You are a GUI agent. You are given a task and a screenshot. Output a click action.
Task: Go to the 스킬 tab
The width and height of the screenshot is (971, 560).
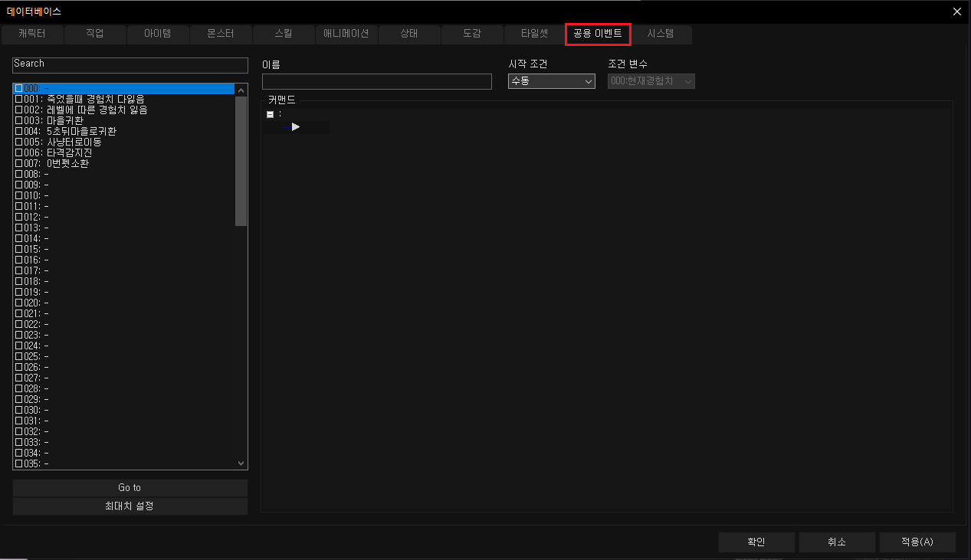click(x=283, y=34)
